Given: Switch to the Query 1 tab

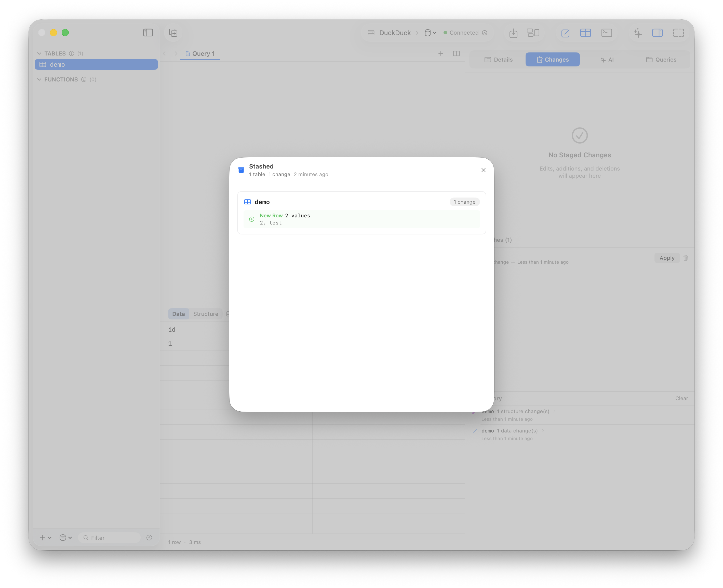Looking at the screenshot, I should (x=200, y=53).
